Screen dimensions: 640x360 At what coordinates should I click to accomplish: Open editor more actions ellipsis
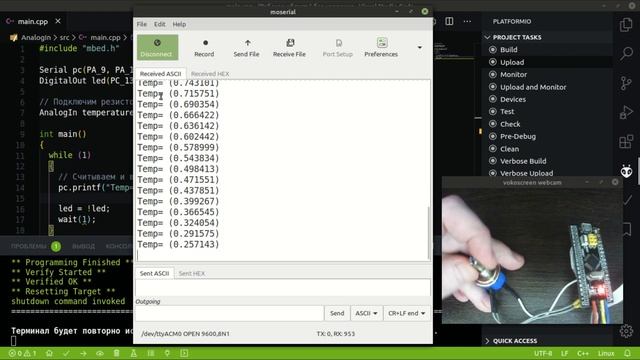coord(467,21)
